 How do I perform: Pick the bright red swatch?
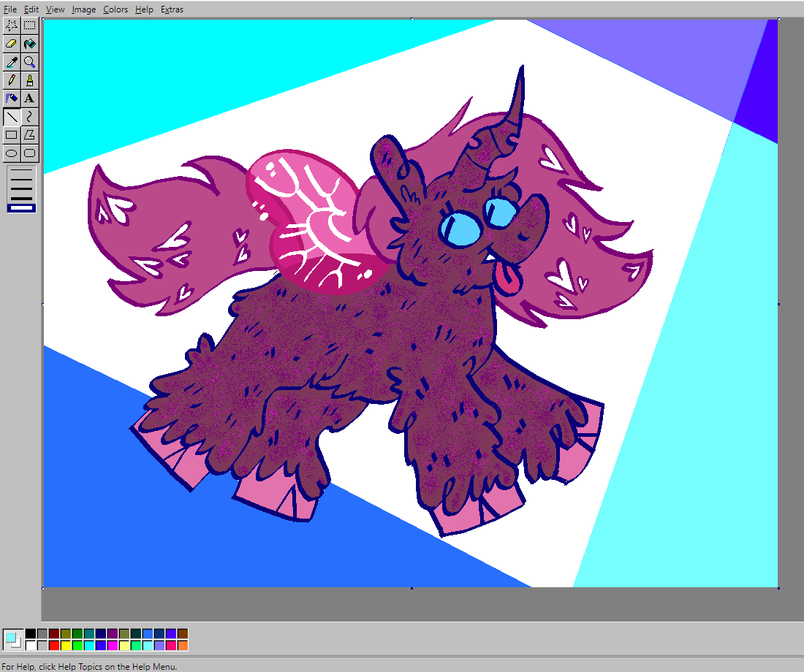[54, 646]
